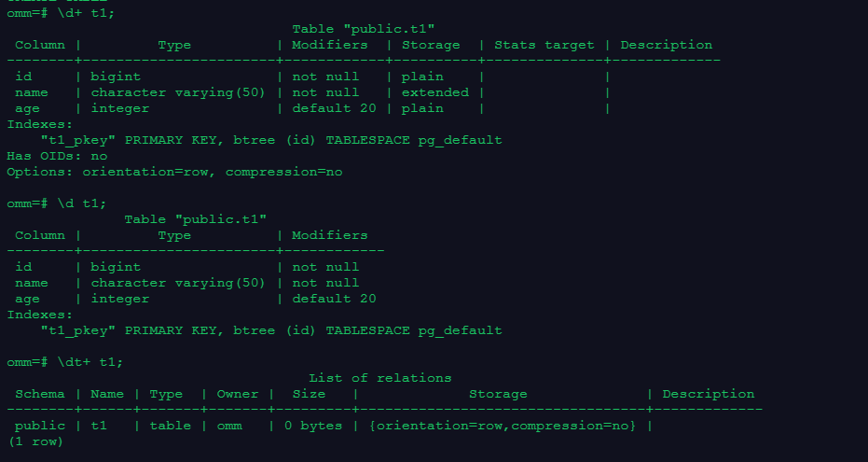Click the integer type in the second table
The width and height of the screenshot is (868, 462).
120,299
